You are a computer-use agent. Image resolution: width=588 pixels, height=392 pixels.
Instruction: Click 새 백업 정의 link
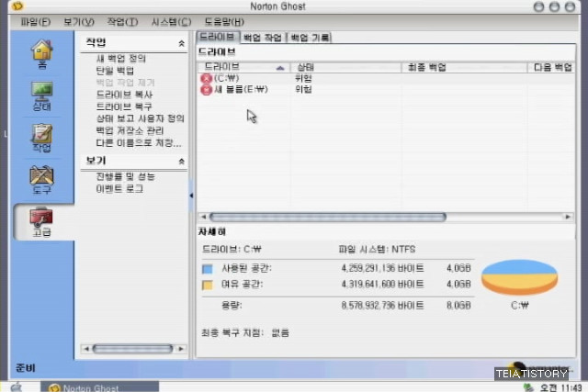120,59
